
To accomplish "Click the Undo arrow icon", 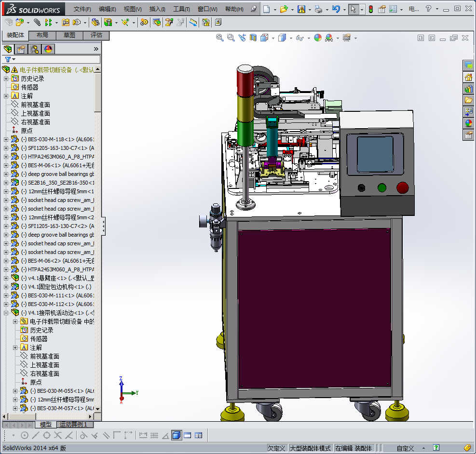I will (x=336, y=9).
